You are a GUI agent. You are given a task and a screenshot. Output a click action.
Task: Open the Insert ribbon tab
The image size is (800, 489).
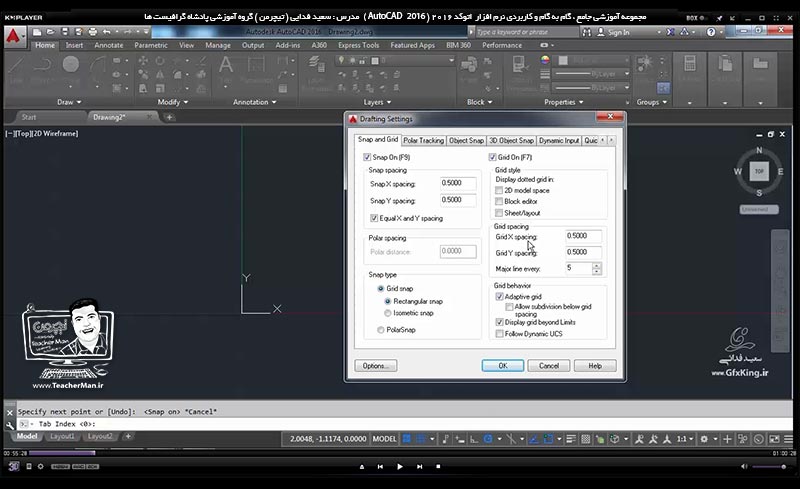[x=74, y=45]
